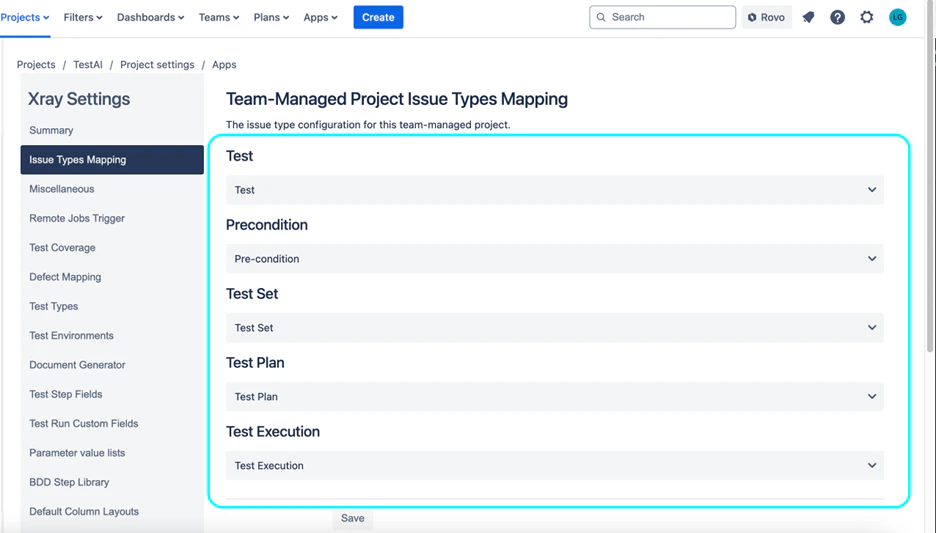Expand the Precondition dropdown showing Pre-condition
This screenshot has width=936, height=533.
point(555,258)
